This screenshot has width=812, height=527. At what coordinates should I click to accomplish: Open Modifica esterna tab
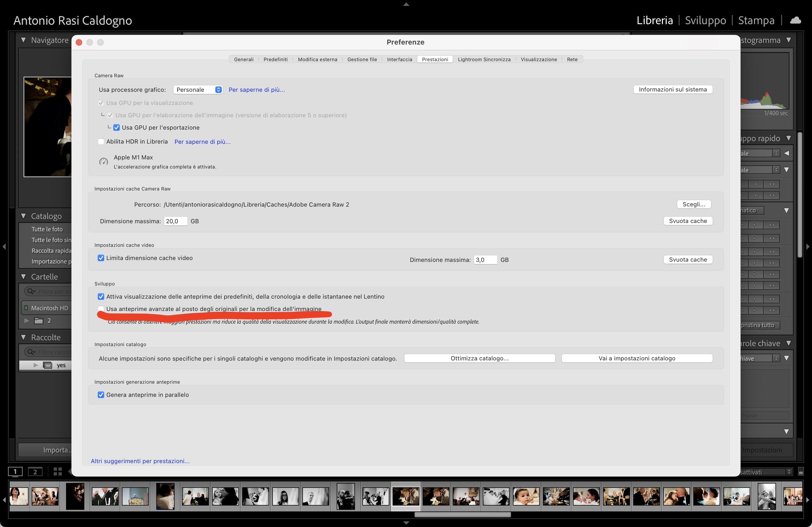tap(317, 59)
